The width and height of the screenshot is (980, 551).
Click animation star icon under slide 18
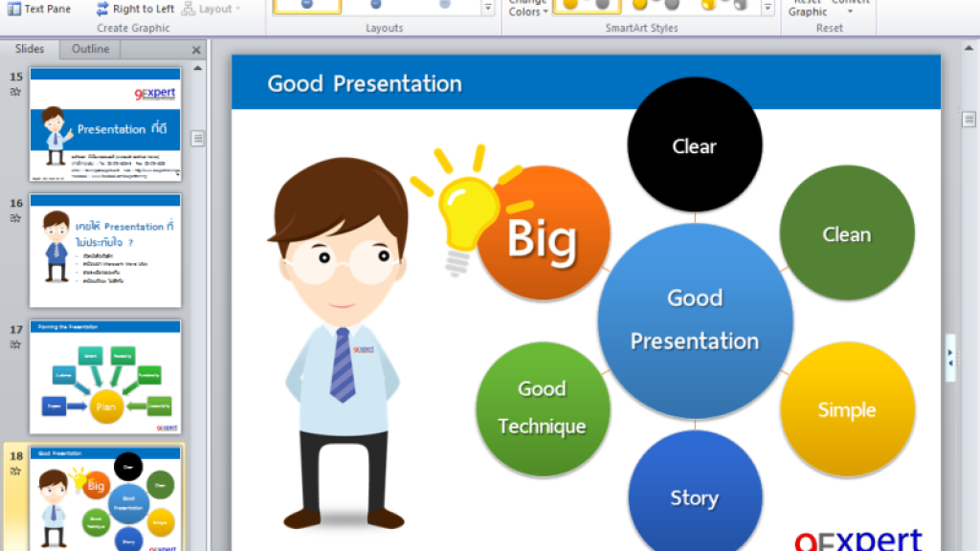[15, 471]
